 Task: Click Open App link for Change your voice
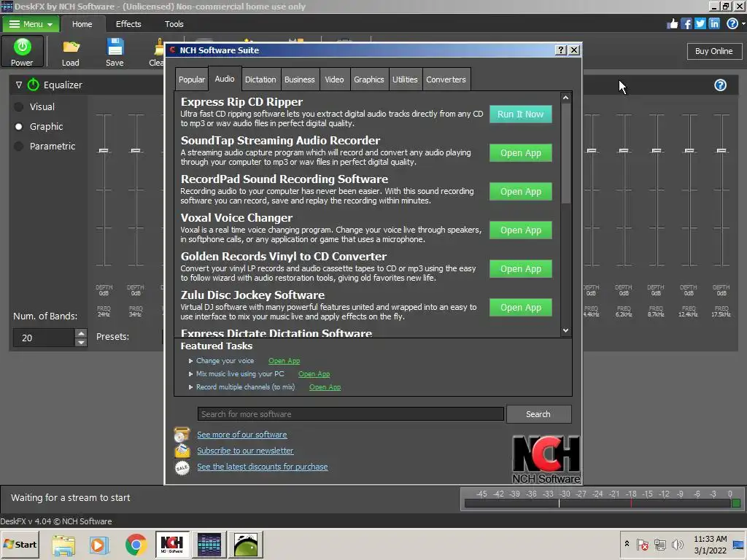284,361
